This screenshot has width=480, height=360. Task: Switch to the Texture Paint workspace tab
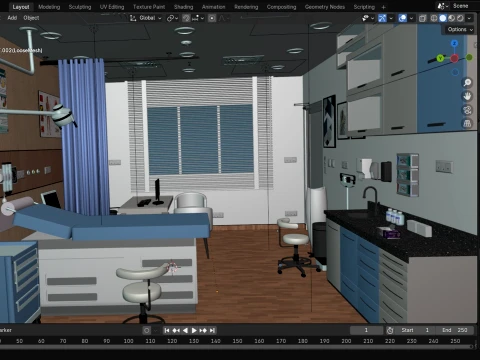point(149,7)
